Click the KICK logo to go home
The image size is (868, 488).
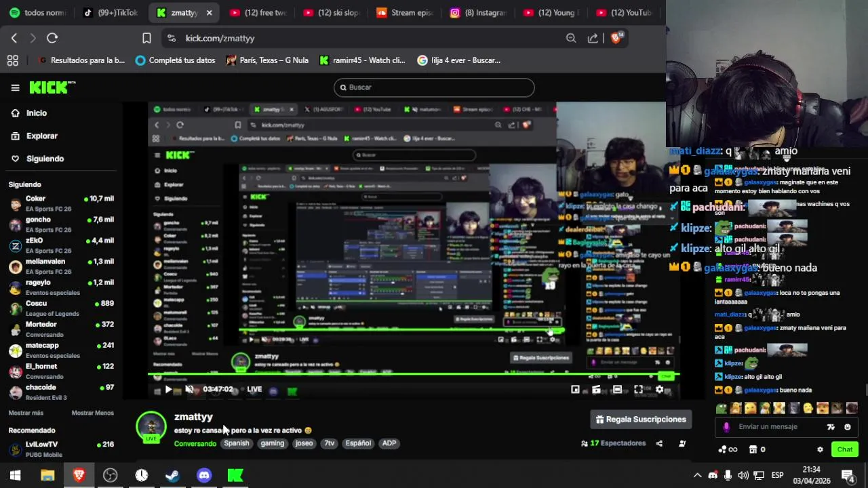click(x=52, y=87)
